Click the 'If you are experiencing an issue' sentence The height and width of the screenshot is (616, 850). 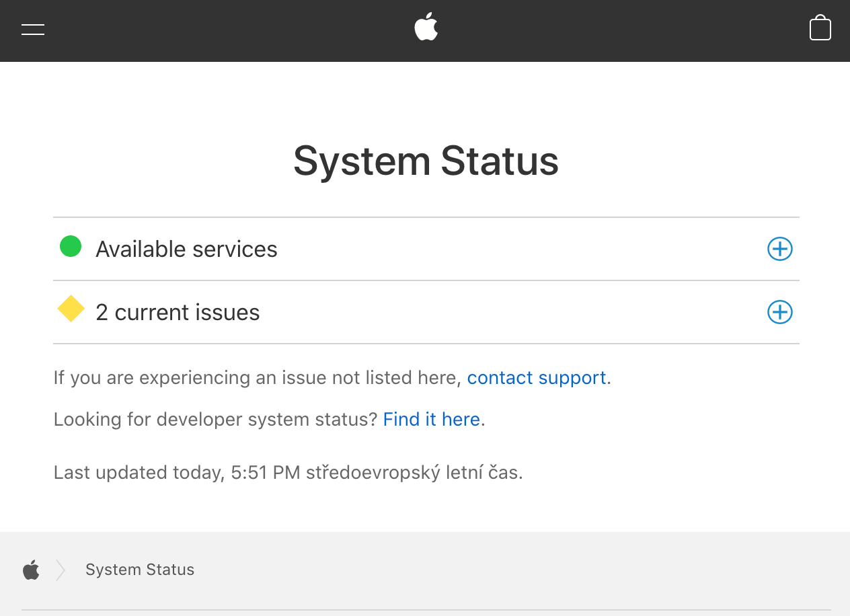tap(257, 378)
